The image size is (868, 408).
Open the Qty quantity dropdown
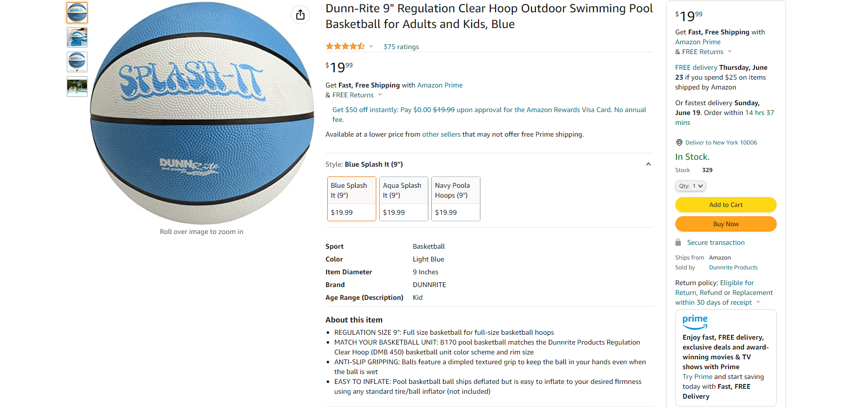pyautogui.click(x=690, y=186)
